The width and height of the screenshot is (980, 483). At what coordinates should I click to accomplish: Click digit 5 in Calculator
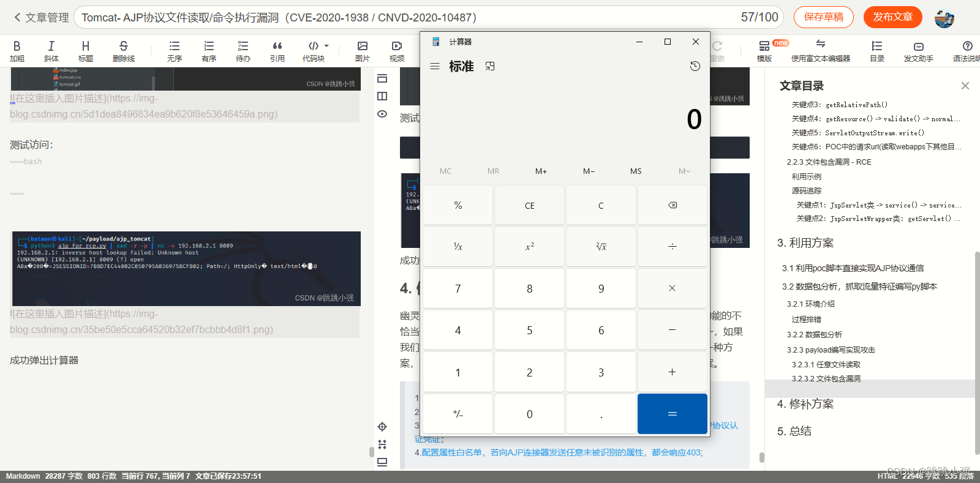click(529, 330)
